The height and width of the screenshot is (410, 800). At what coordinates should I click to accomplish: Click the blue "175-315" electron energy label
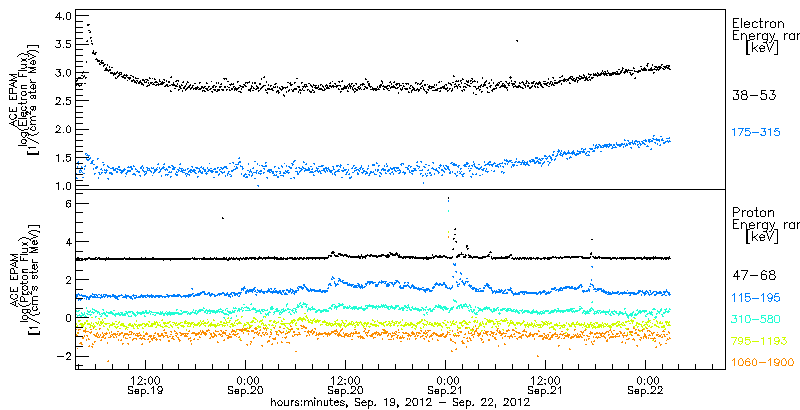coord(756,133)
